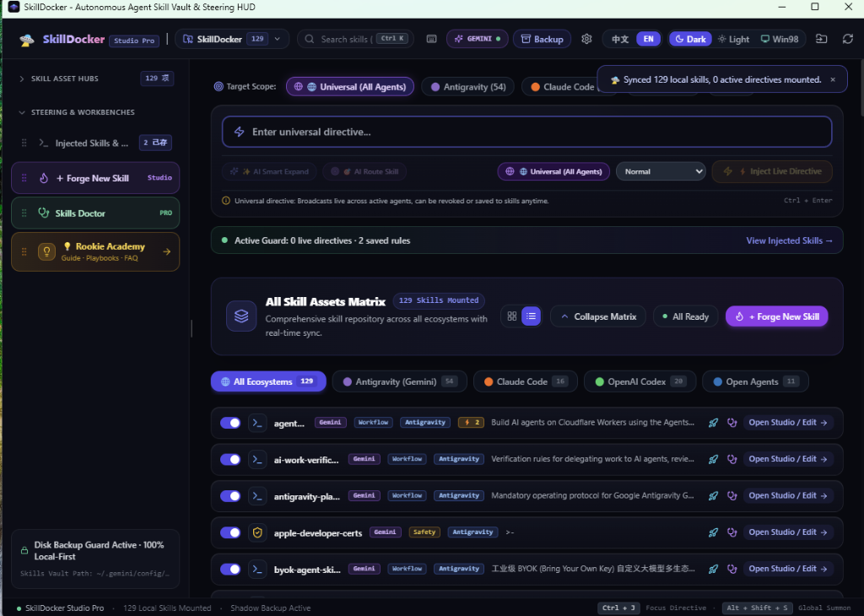
Task: Toggle off the agent... skill switch
Action: click(x=230, y=423)
